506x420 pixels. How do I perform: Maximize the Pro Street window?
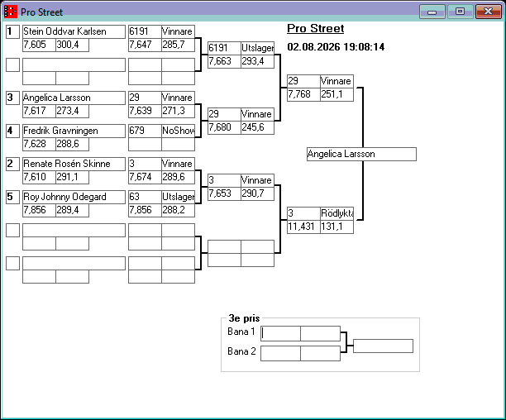pos(461,12)
